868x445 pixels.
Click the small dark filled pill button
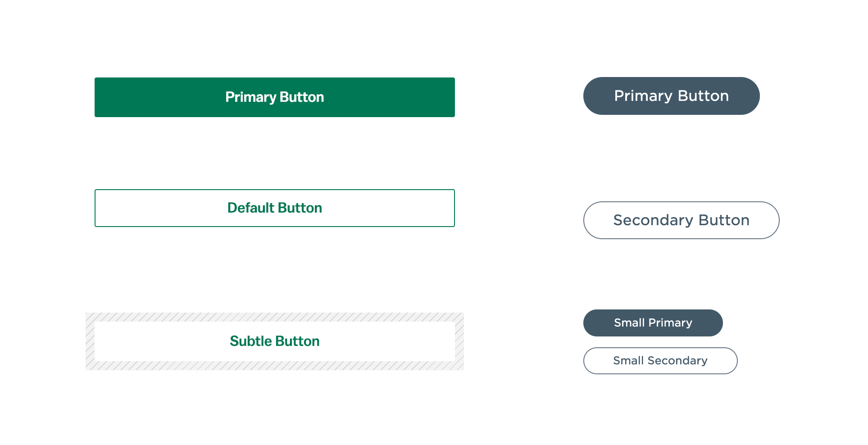[653, 323]
